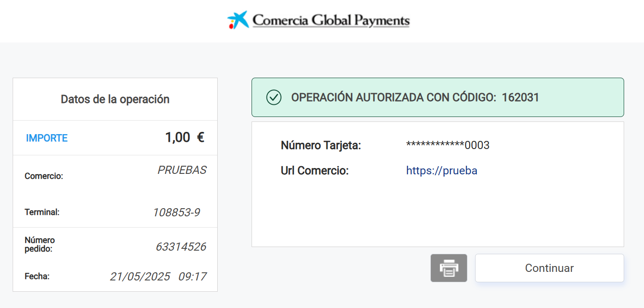Click the 1,00 € amount value

coord(185,138)
